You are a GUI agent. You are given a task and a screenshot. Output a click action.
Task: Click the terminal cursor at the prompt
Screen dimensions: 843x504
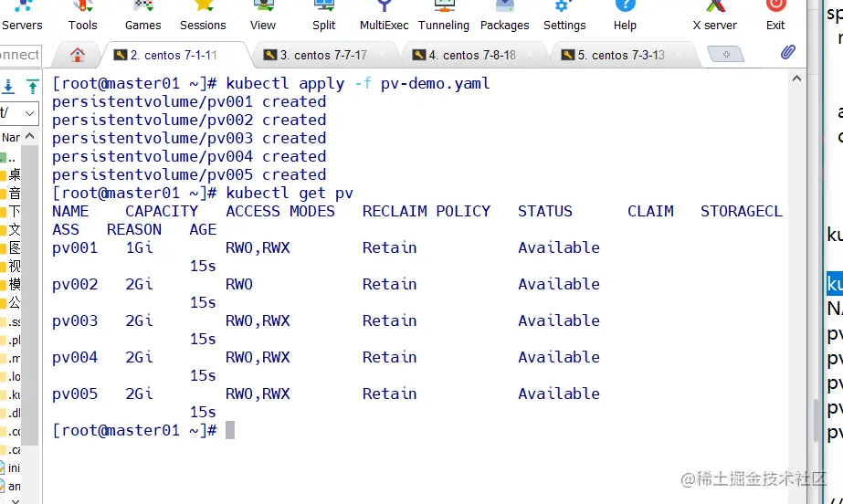click(230, 430)
